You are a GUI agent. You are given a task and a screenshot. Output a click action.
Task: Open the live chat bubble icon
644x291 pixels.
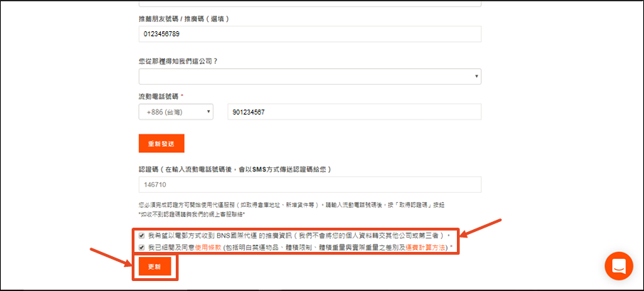coord(618,266)
